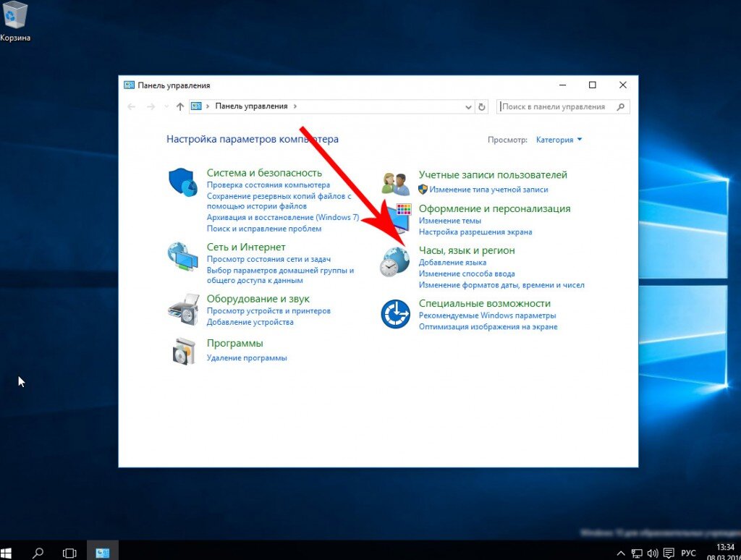Open Система и безопасность category

(x=264, y=173)
